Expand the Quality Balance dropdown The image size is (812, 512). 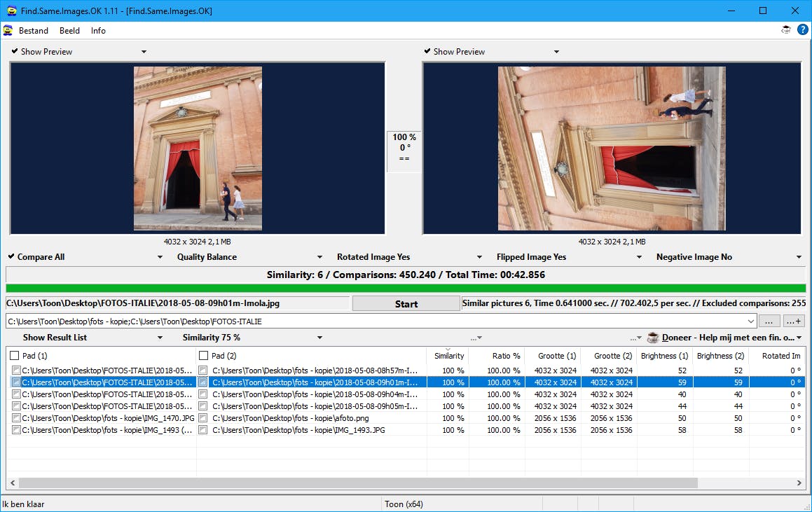pyautogui.click(x=319, y=257)
